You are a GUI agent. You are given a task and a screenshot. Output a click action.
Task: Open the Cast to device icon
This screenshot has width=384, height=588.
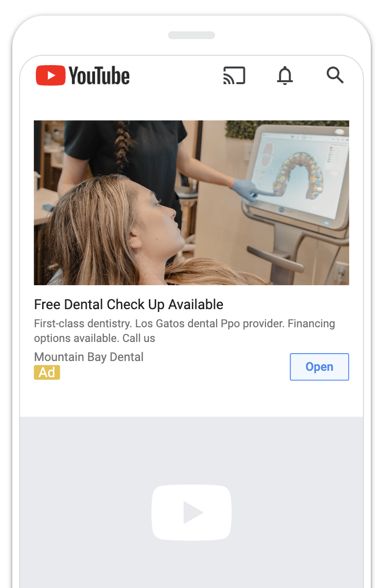[x=234, y=76]
